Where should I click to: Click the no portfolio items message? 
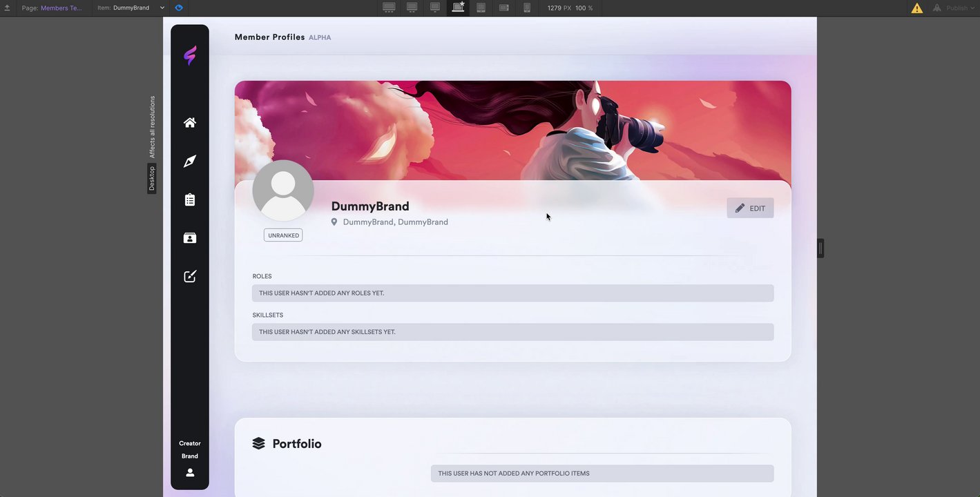tap(602, 474)
